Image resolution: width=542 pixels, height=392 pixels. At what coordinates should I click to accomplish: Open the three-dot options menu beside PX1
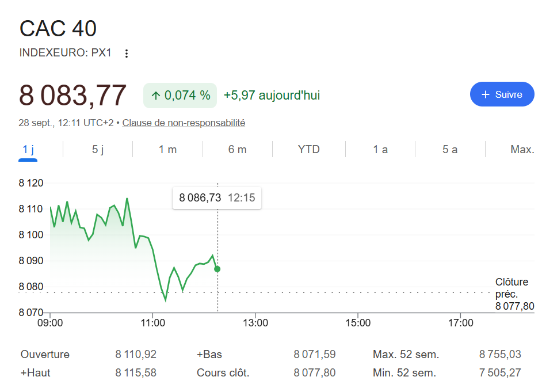[127, 53]
